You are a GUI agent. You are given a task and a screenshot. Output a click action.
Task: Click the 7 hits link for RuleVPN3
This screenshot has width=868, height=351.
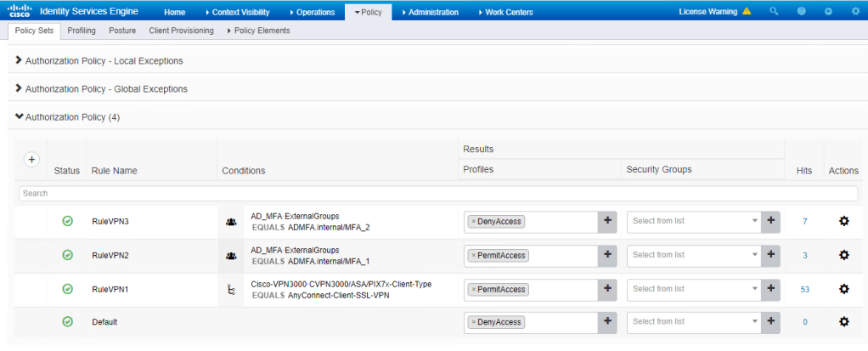804,221
